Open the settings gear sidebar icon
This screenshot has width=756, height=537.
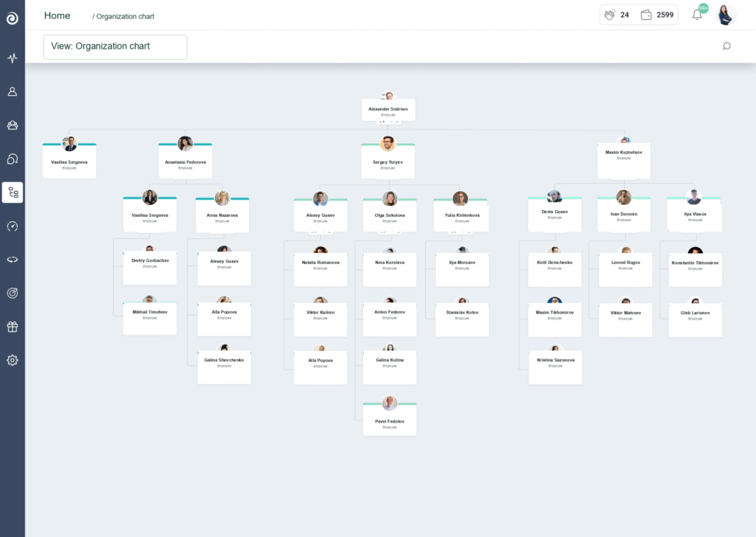pyautogui.click(x=13, y=360)
